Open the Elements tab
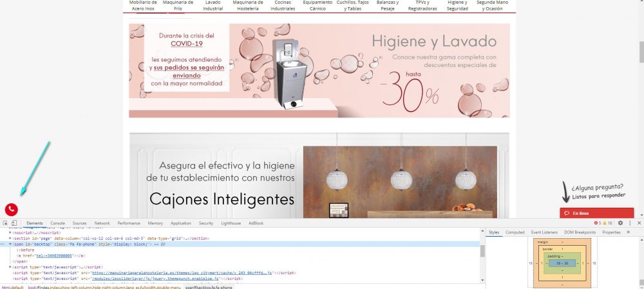Screen dimensions: 644x289 pos(35,223)
